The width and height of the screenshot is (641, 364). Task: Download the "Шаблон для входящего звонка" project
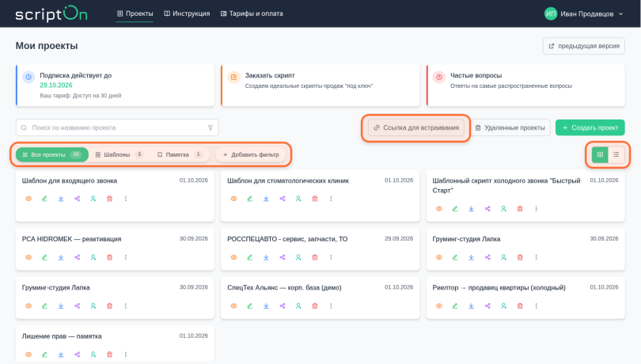61,199
